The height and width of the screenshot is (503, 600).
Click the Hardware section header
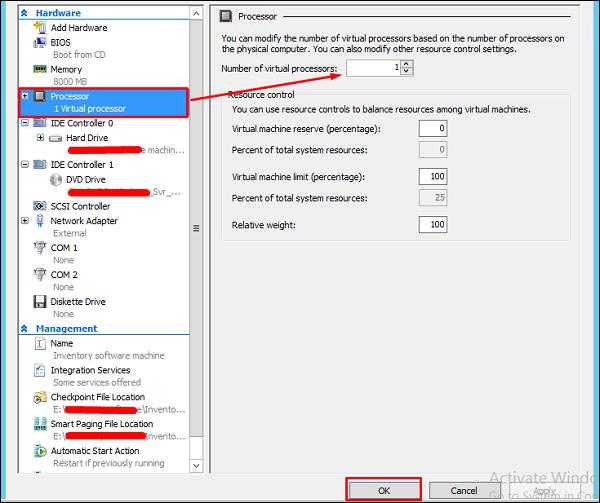coord(58,13)
